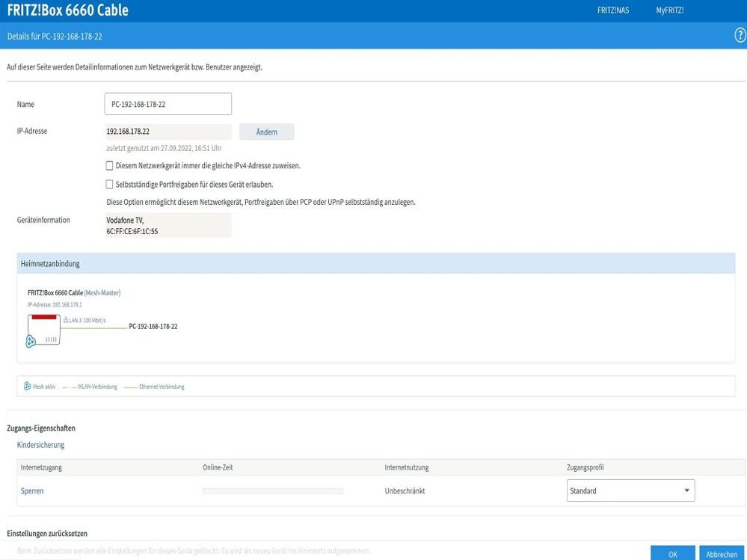Open FRITZ!NAS from the header
747x560 pixels.
[x=613, y=10]
